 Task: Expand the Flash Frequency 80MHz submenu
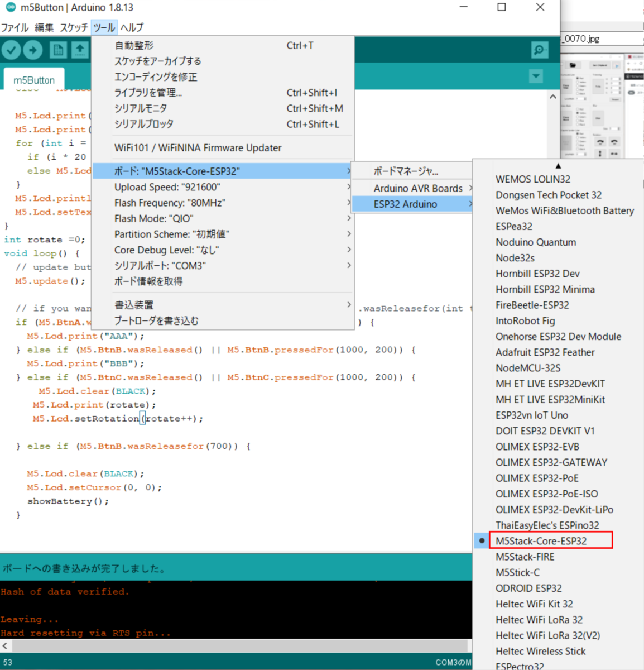(223, 203)
